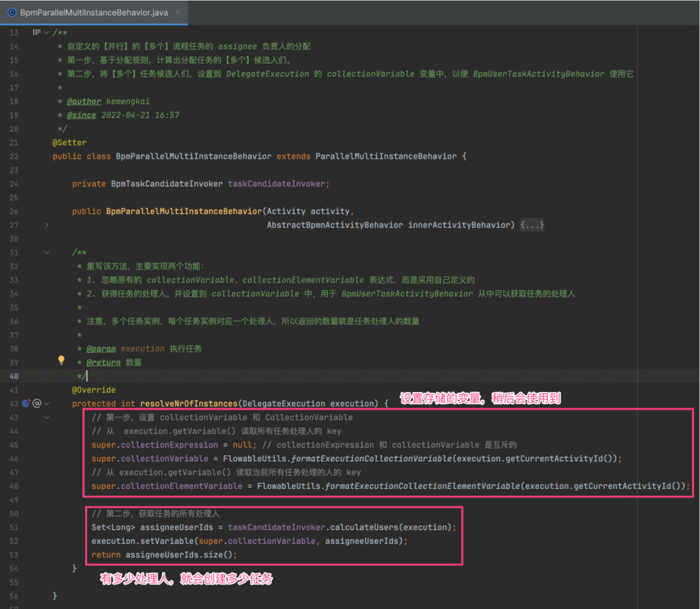Collapse the method Javadoc at line 31
Viewport: 700px width, 609px height.
(46, 253)
